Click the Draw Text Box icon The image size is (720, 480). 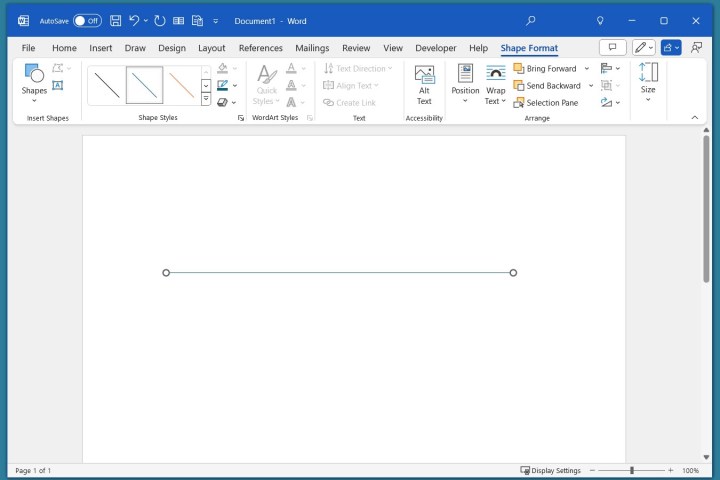57,86
